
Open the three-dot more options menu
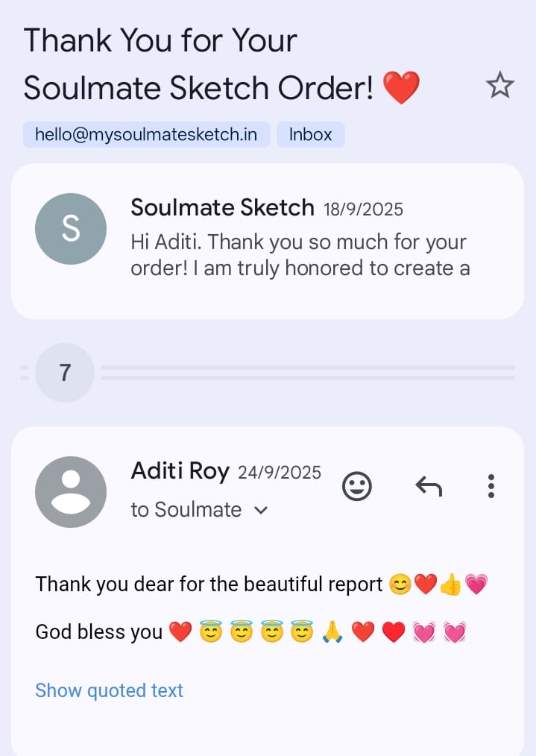(491, 486)
